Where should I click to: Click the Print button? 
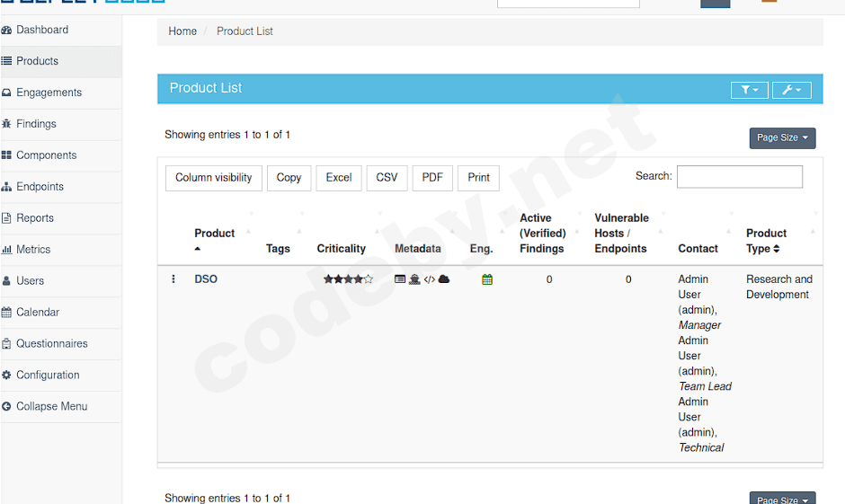pyautogui.click(x=478, y=178)
